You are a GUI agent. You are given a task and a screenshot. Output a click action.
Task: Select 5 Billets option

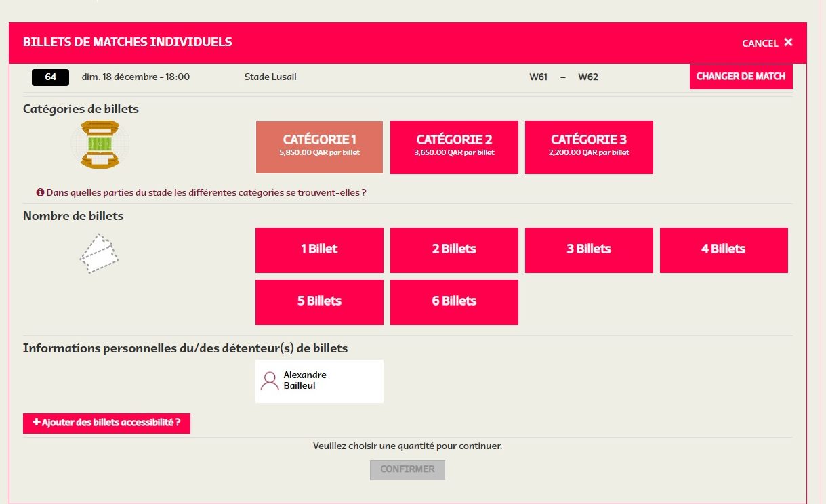click(319, 302)
